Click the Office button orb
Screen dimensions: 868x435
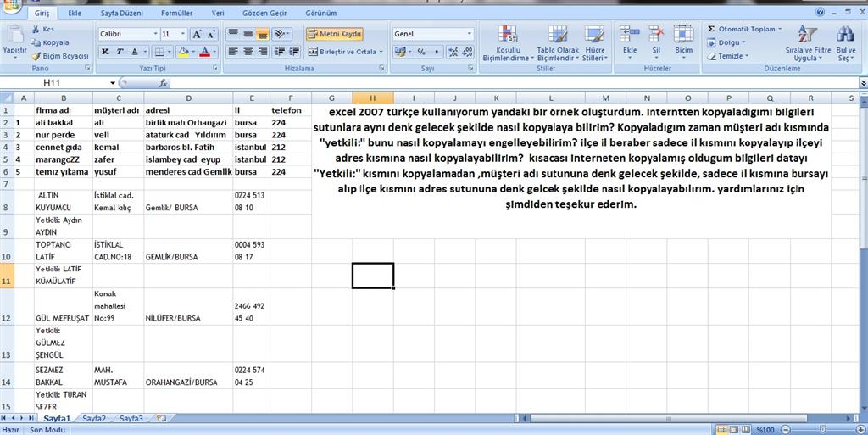(x=14, y=7)
